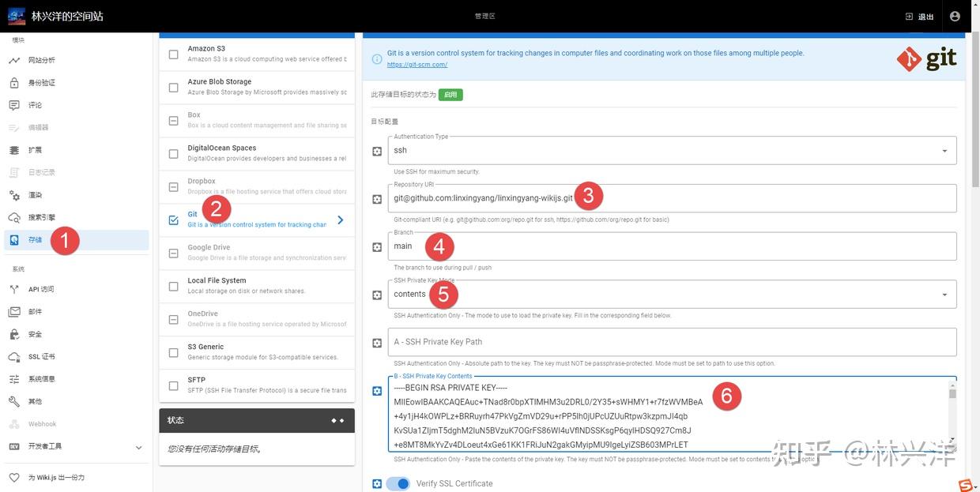Image resolution: width=980 pixels, height=492 pixels.
Task: Click the chevron on the Git row
Action: [x=341, y=220]
